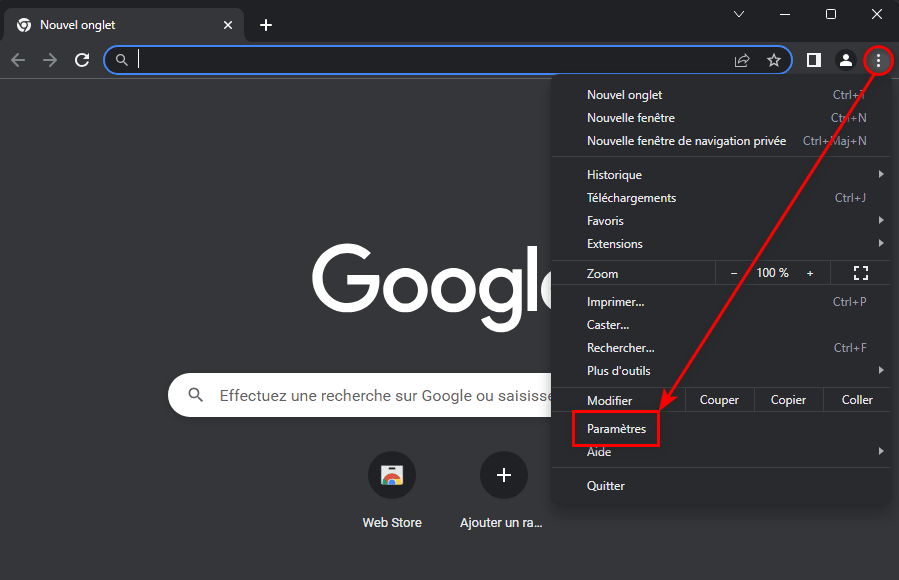Screen dimensions: 899x580
Task: Choose Quitter in the menu
Action: (x=721, y=485)
